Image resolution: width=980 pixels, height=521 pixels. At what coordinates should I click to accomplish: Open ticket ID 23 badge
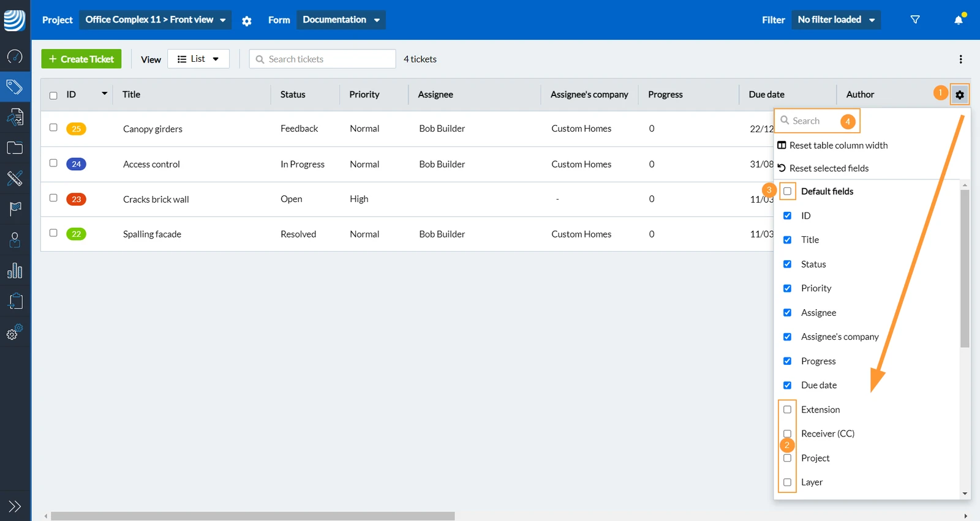point(76,199)
